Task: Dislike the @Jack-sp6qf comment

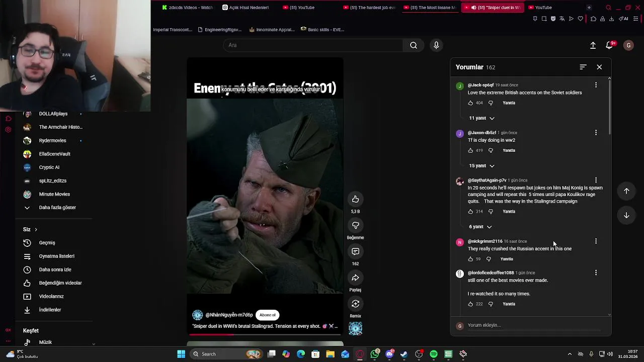Action: coord(491,103)
